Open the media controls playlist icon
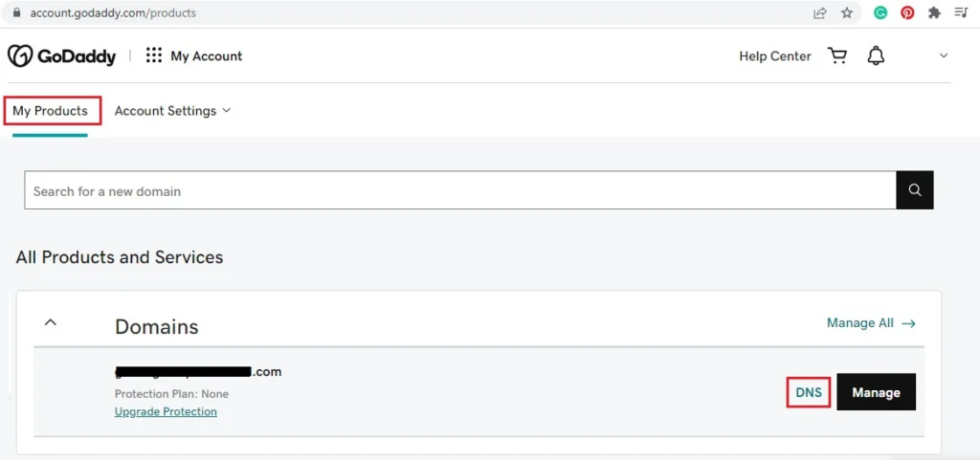Viewport: 980px width, 460px height. [961, 12]
